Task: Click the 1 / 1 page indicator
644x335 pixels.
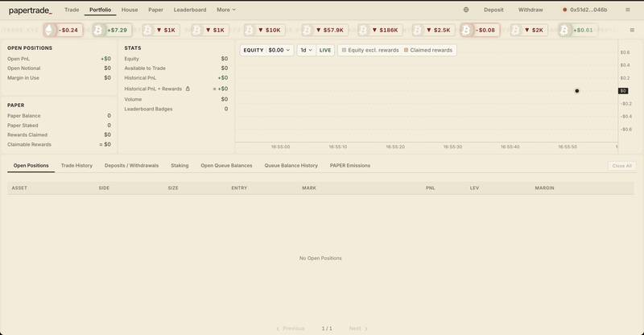Action: 327,329
